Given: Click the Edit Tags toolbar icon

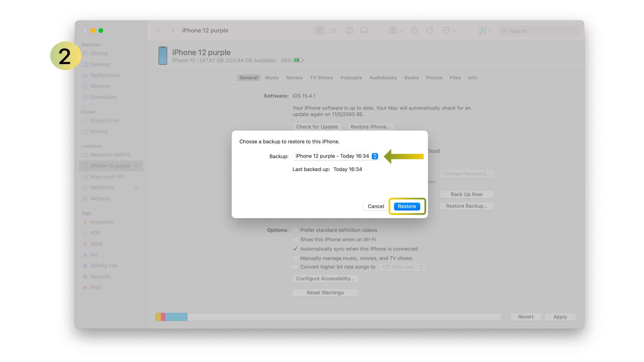Looking at the screenshot, I should pos(430,30).
